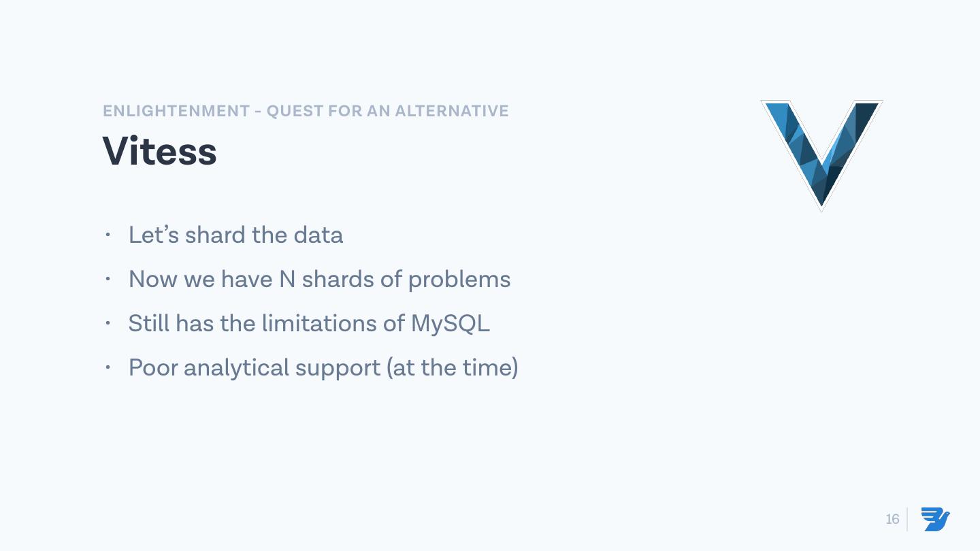Click bullet dot before "Still has"

108,323
